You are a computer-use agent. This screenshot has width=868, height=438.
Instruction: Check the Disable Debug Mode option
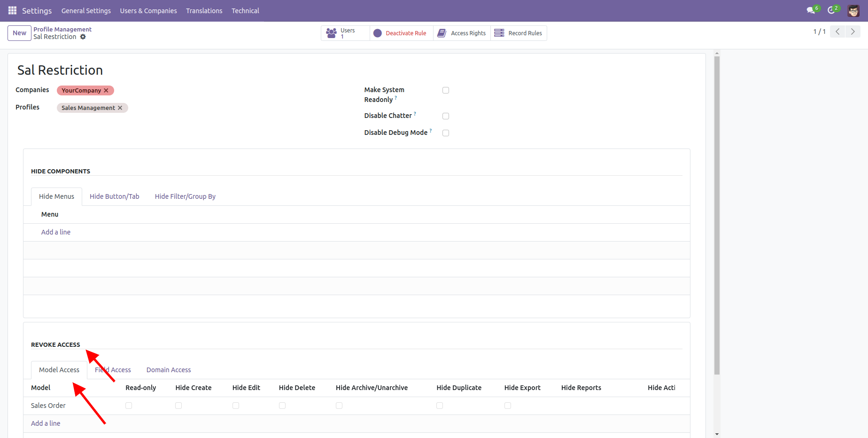[x=446, y=133]
